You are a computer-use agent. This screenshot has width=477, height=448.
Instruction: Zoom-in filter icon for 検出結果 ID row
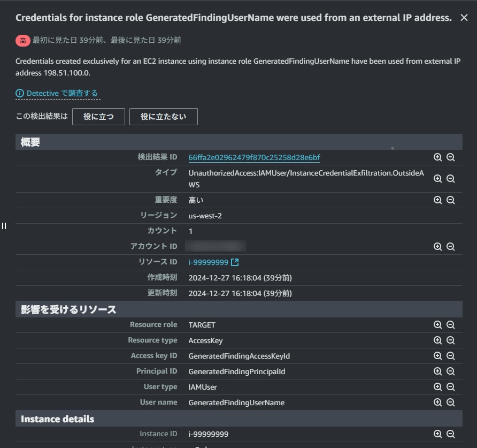tap(437, 157)
